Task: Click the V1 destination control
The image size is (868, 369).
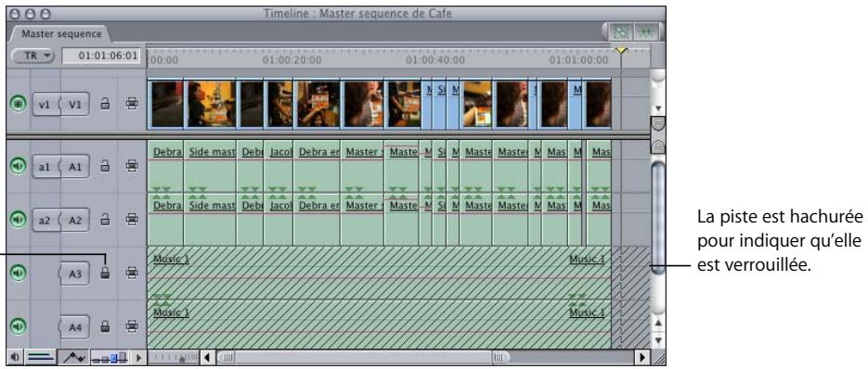Action: pos(75,104)
